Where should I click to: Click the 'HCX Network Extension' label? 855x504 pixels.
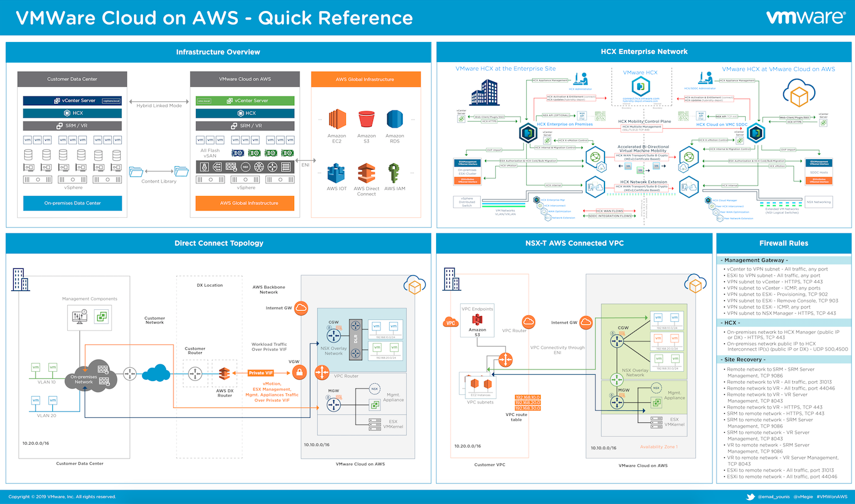(644, 182)
